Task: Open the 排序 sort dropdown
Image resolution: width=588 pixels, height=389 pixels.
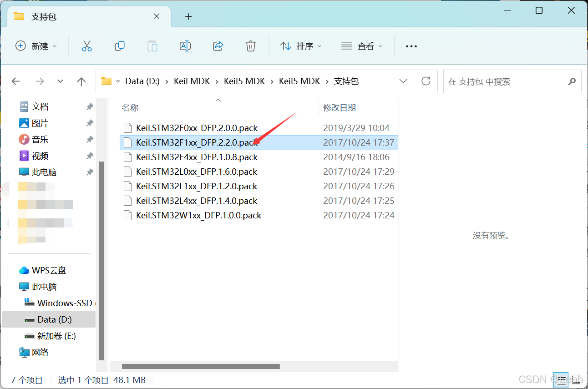Action: tap(301, 46)
